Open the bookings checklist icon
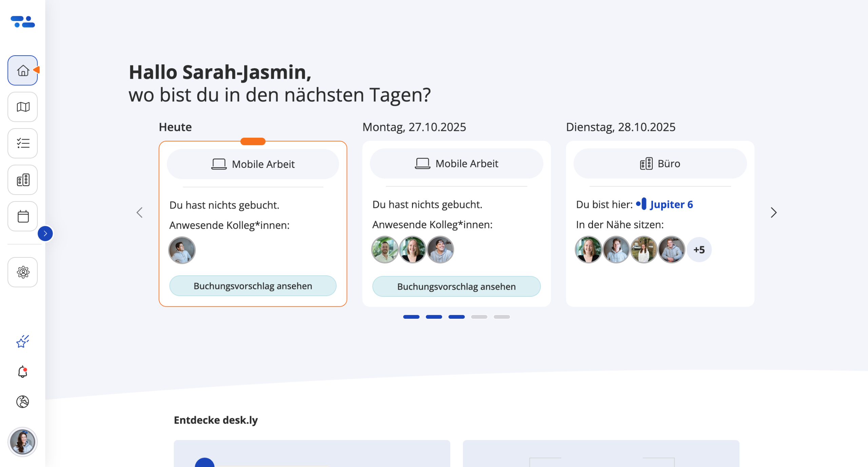 click(23, 143)
